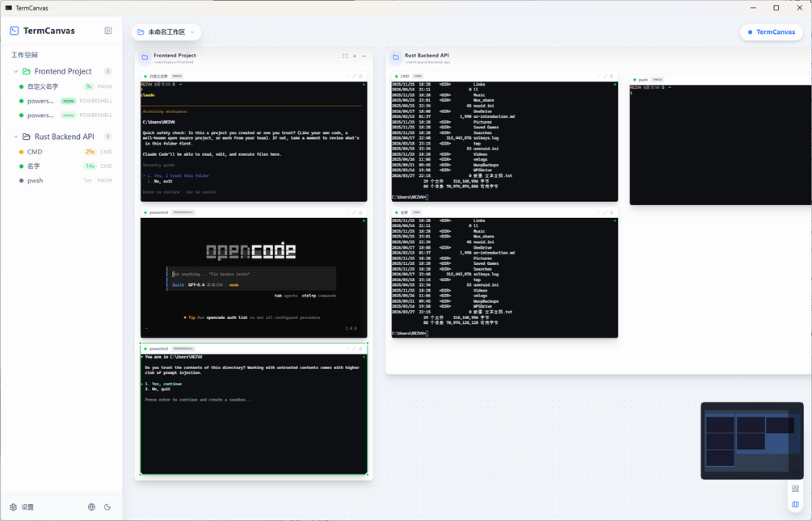Change language via the globe icon

pos(91,507)
